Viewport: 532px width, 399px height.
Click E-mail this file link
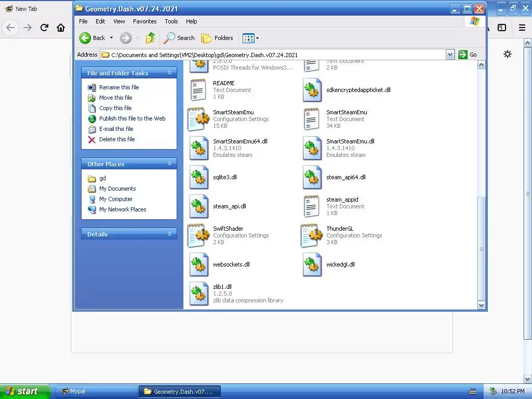(x=116, y=129)
